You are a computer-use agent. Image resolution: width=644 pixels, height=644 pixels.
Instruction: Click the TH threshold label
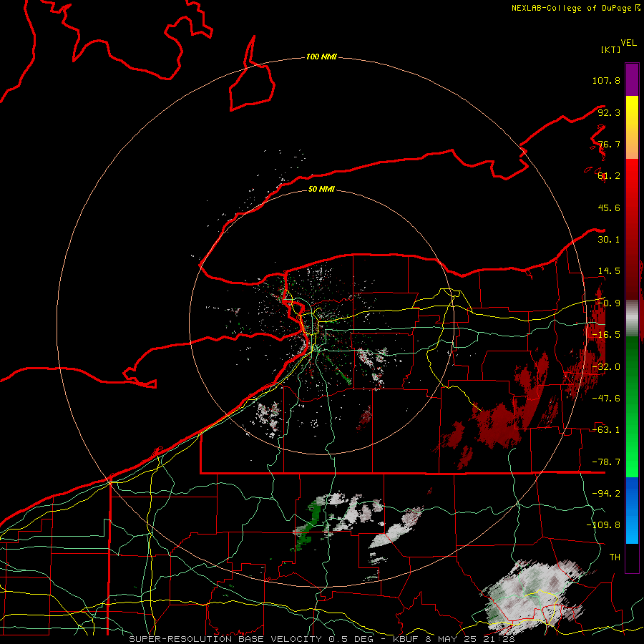click(615, 557)
